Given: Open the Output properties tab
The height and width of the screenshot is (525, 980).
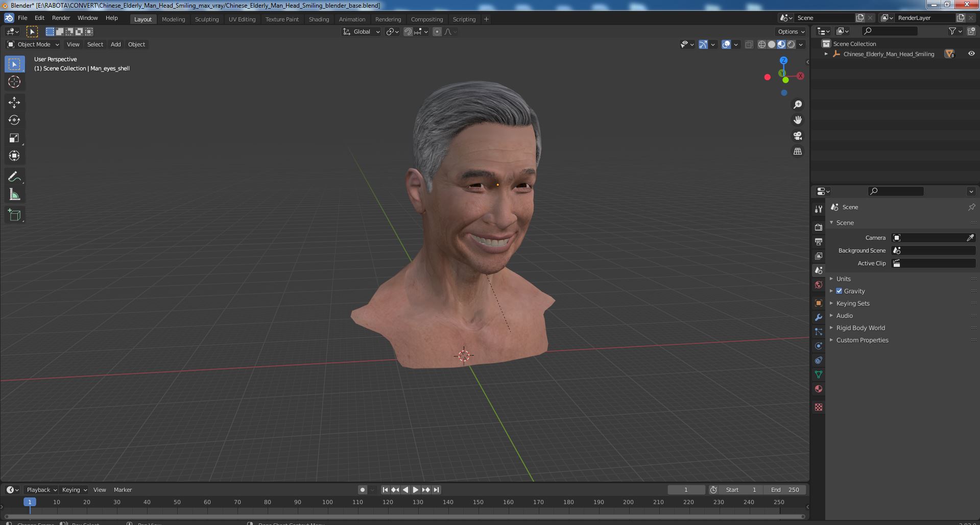Looking at the screenshot, I should (819, 242).
